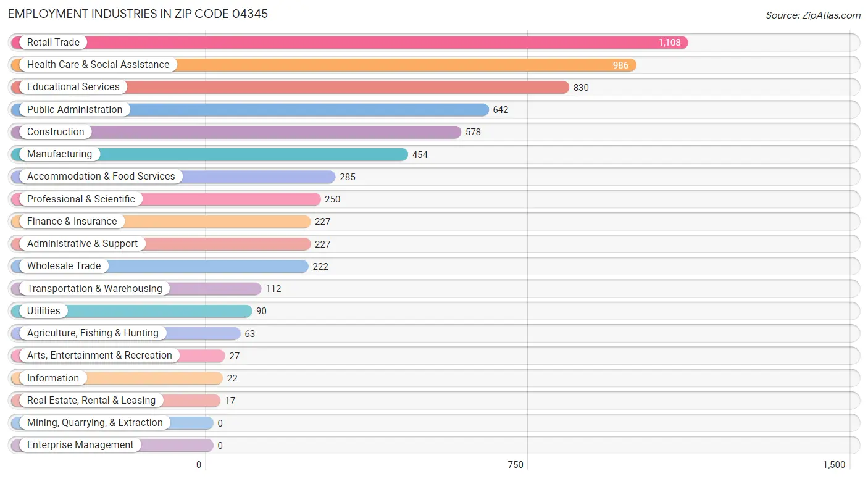Click the 90 value beside Utilities

pos(261,311)
